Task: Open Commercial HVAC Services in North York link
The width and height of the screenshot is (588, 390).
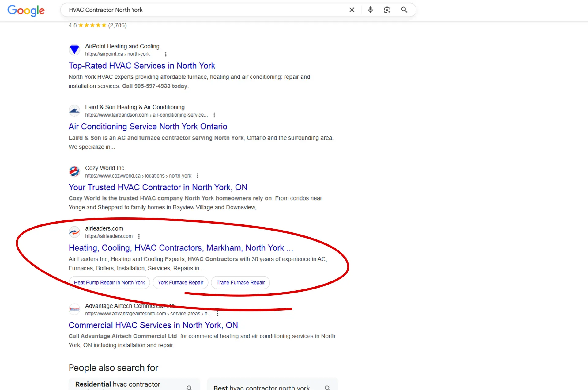Action: click(x=153, y=325)
